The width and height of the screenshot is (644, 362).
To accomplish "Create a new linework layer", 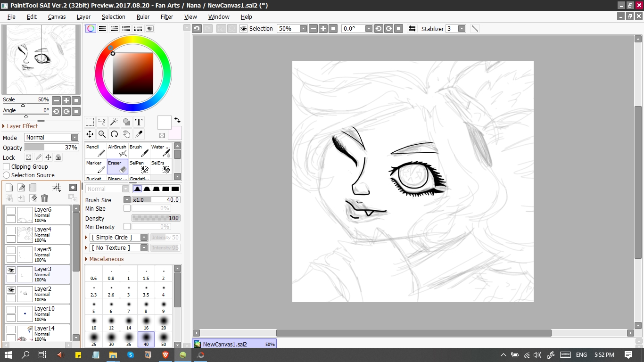I will click(21, 188).
